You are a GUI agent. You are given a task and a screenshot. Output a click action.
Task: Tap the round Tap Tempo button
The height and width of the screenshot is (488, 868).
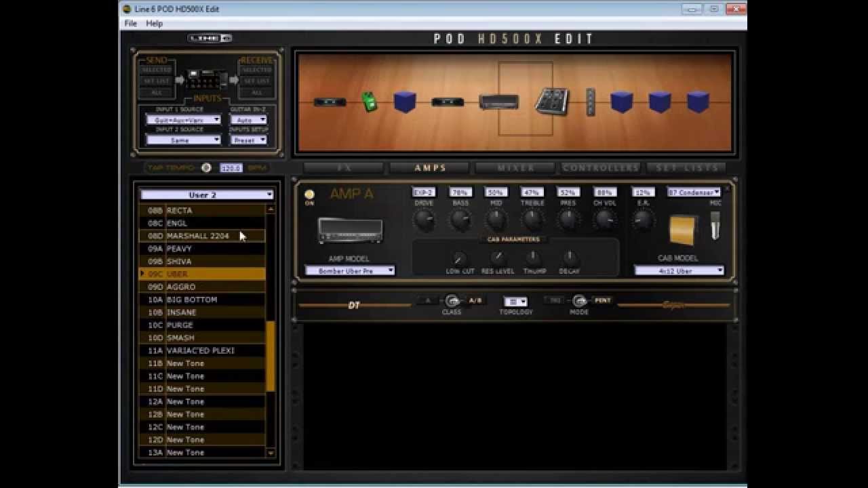coord(206,167)
